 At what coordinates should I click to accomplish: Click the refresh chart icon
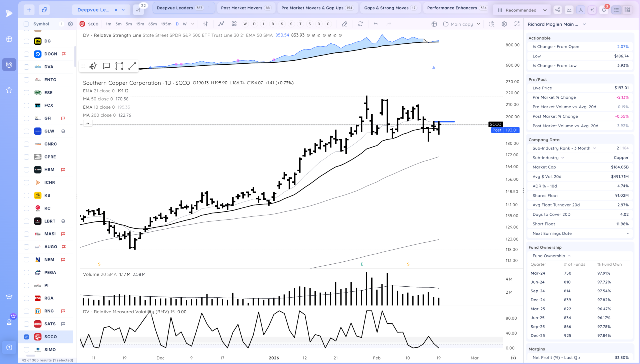(360, 24)
